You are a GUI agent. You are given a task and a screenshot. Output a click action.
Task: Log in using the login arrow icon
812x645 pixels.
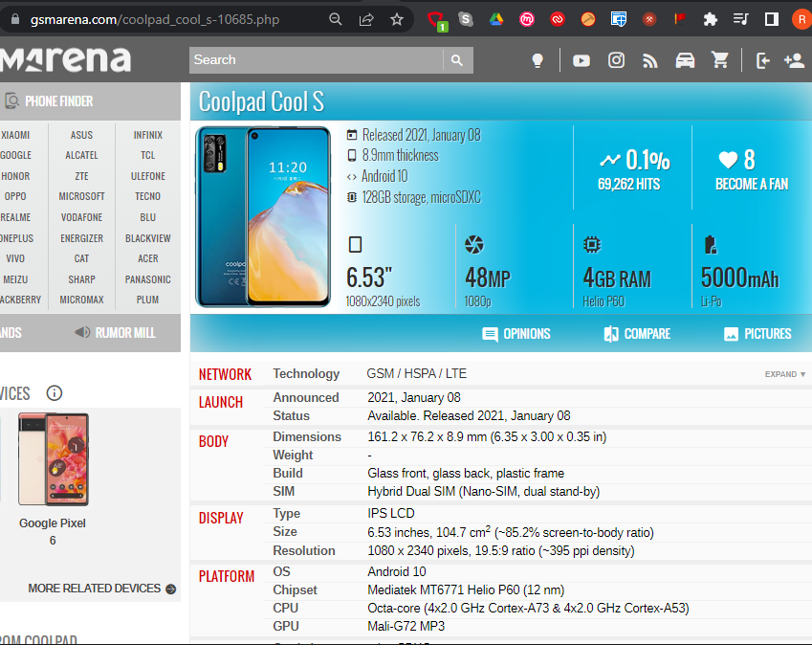[762, 60]
